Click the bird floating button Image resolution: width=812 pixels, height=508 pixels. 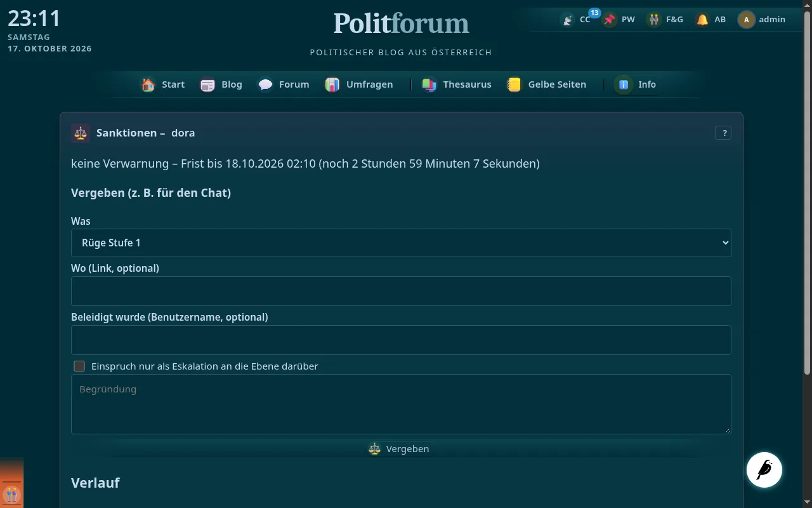(764, 470)
